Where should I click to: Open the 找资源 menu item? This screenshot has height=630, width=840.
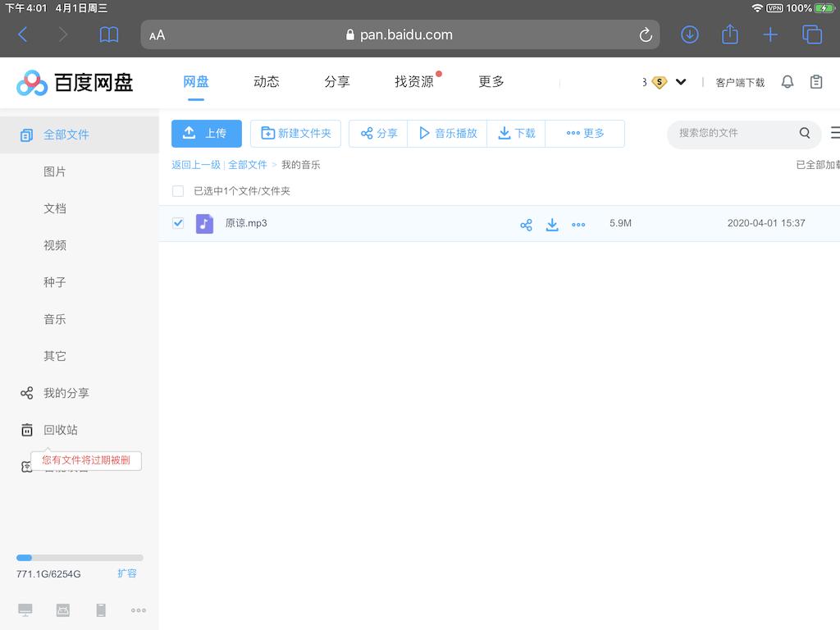click(413, 82)
